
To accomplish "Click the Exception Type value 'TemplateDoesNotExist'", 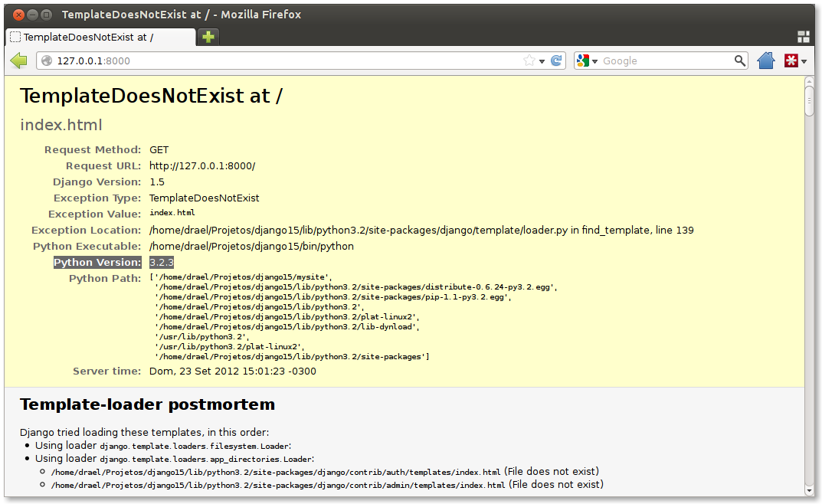I will (205, 198).
